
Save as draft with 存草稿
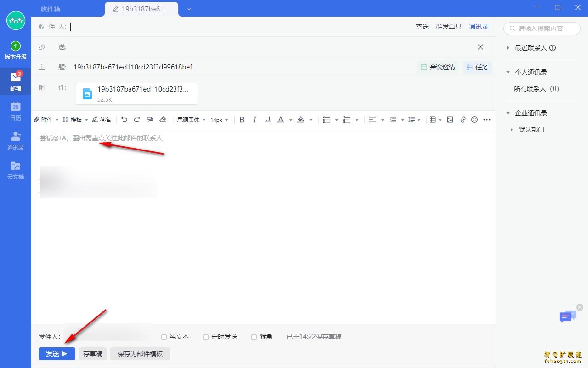tap(93, 354)
